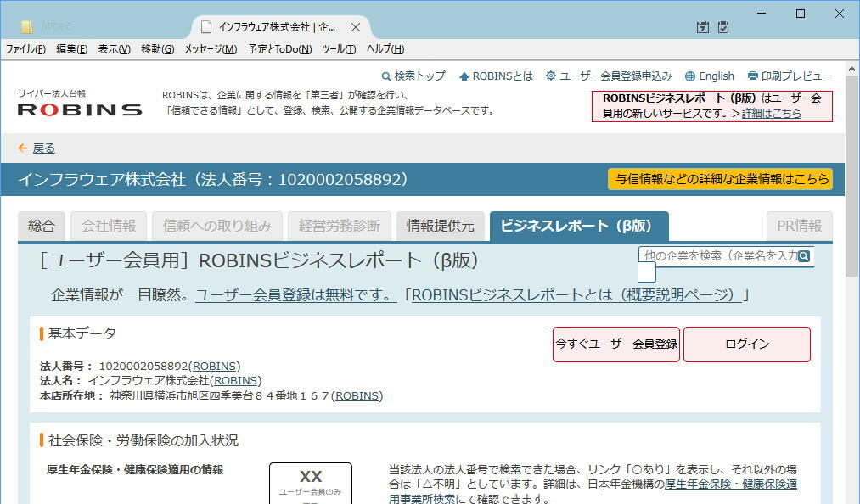Go to the 情報提供元 tab

441,226
